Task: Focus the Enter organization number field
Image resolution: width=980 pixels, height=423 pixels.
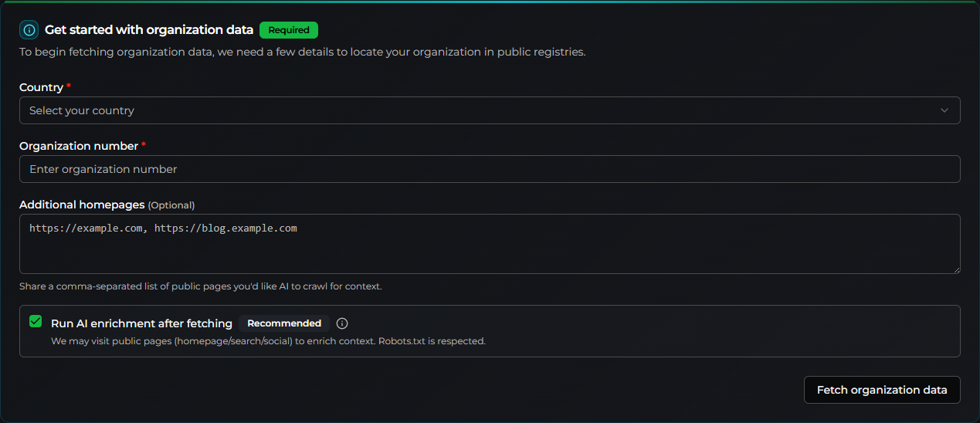Action: 490,169
